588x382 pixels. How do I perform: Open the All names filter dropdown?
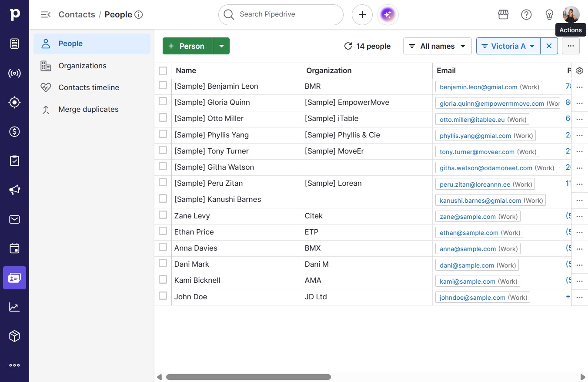pos(438,46)
